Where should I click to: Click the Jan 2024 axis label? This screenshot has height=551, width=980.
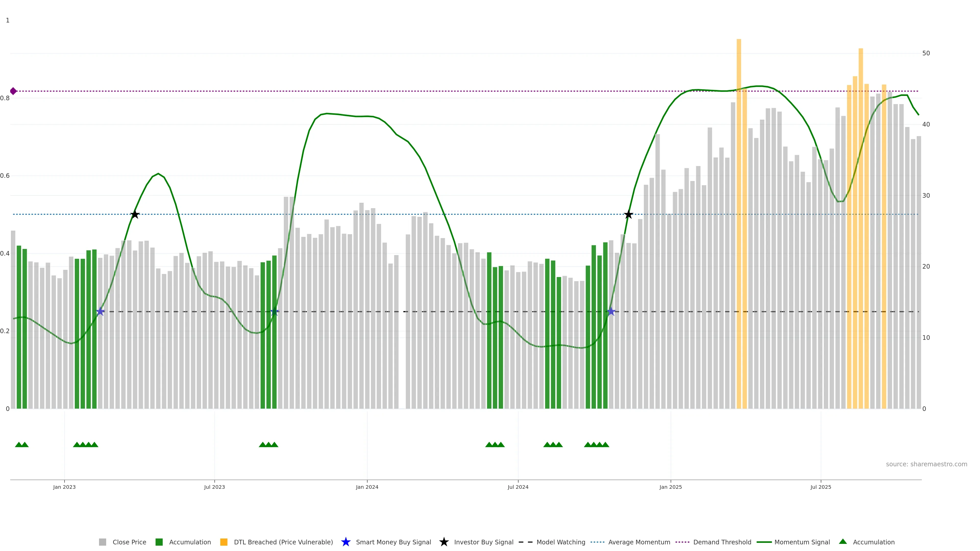point(367,487)
